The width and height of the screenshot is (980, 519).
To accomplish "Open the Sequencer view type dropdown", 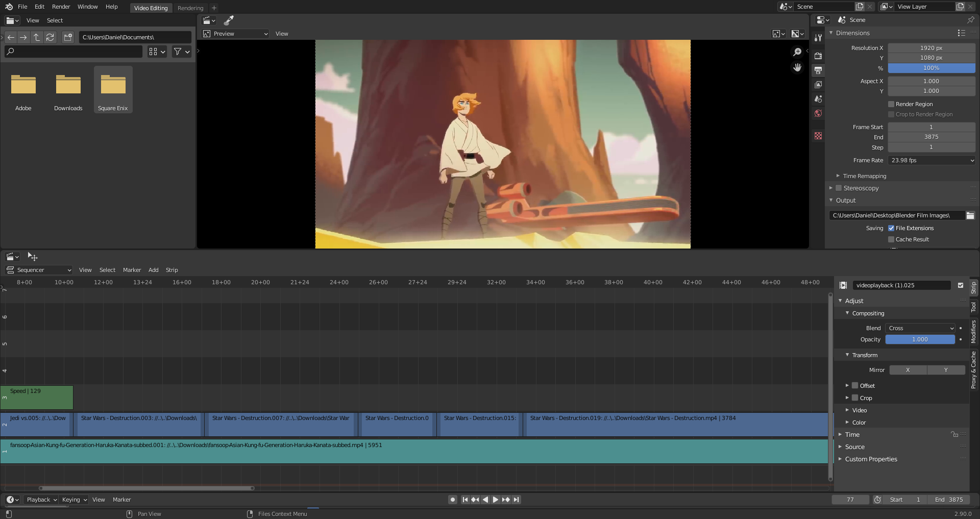I will 39,270.
